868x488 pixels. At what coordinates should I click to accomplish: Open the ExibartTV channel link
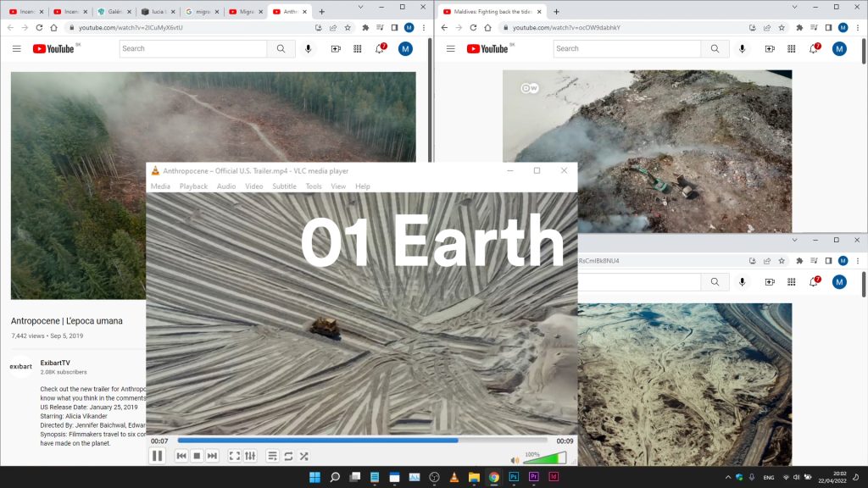point(55,363)
